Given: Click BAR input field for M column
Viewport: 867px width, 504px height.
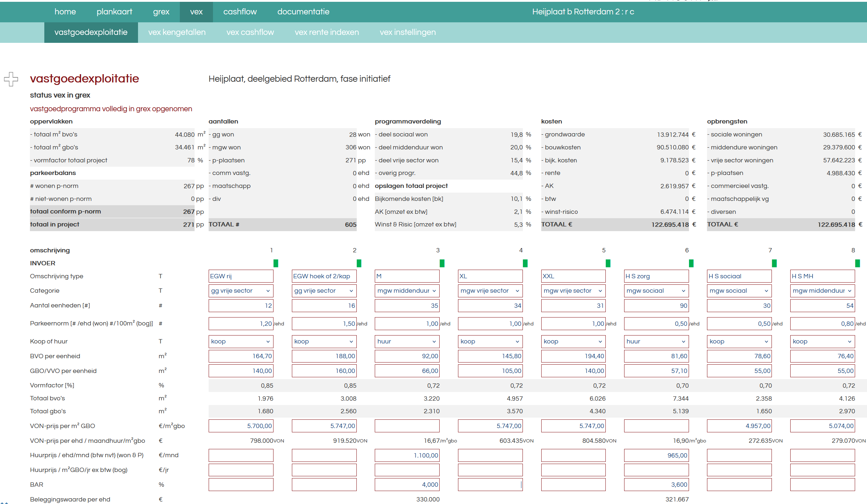Looking at the screenshot, I should 407,485.
